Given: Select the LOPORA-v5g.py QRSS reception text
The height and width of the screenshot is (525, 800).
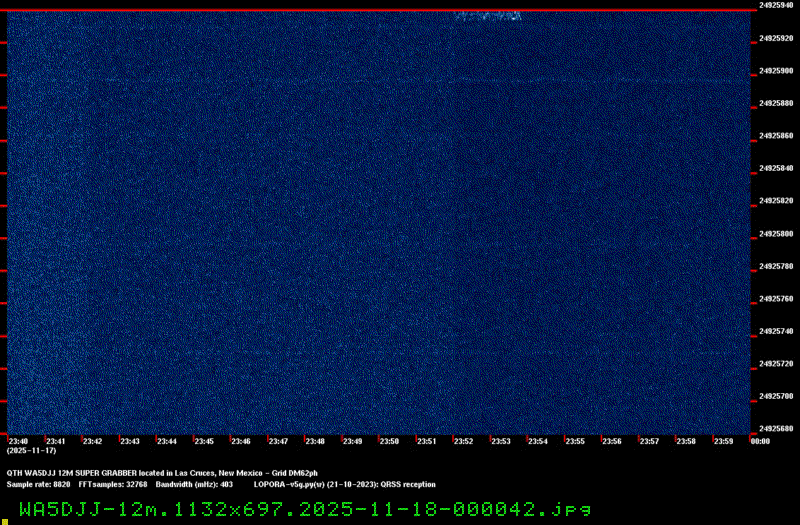Looking at the screenshot, I should (x=345, y=485).
